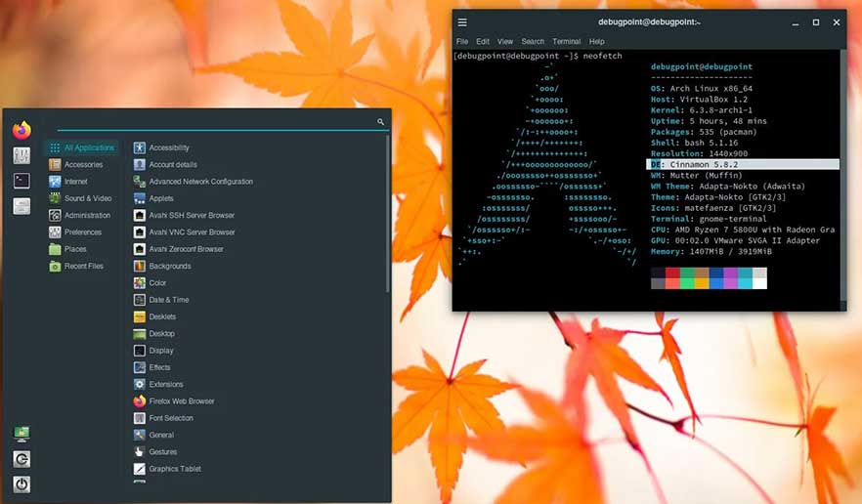
Task: Click the application list scrollbar
Action: click(388, 215)
